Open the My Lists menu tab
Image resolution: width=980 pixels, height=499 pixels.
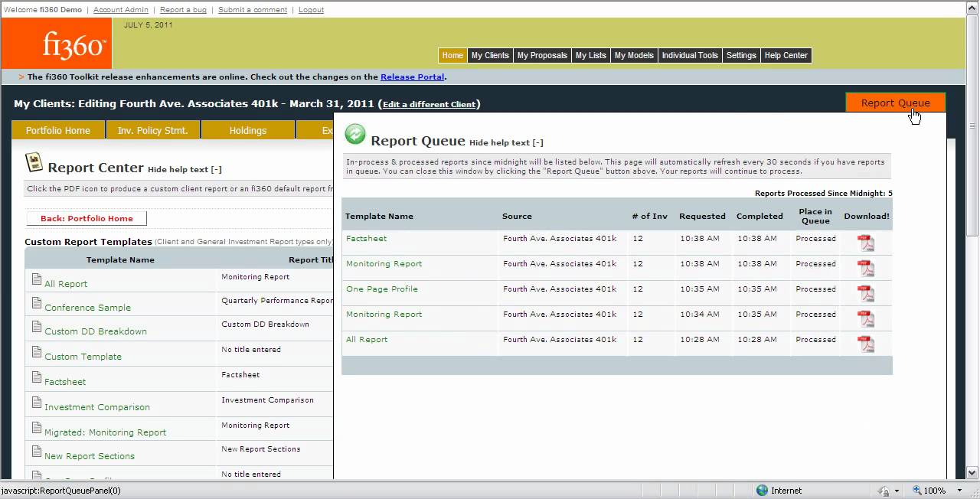point(590,55)
